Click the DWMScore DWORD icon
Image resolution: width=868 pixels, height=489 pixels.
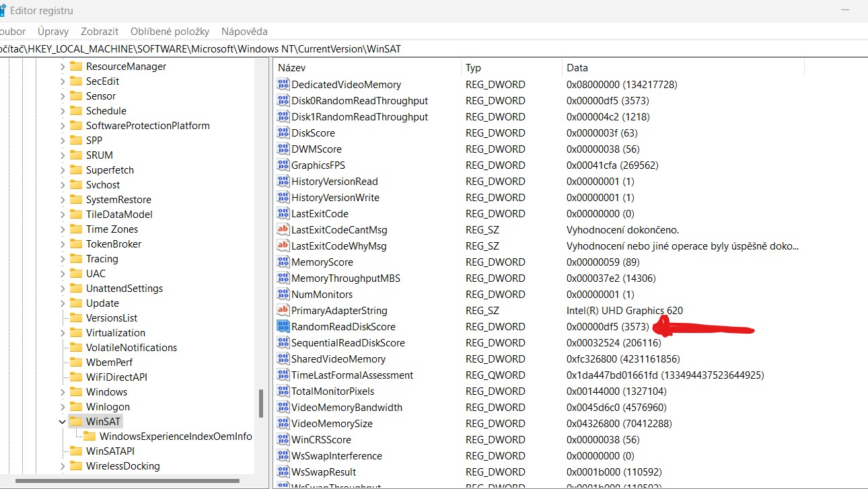pos(283,149)
